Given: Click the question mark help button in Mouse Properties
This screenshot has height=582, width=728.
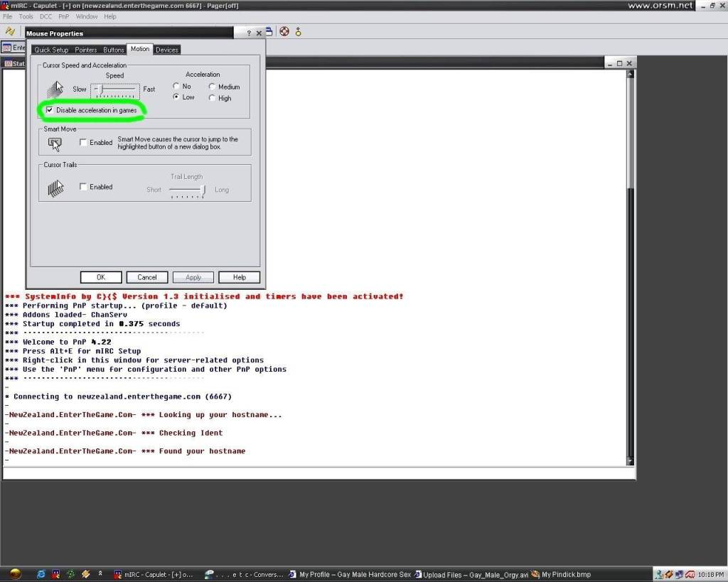Looking at the screenshot, I should tap(249, 33).
